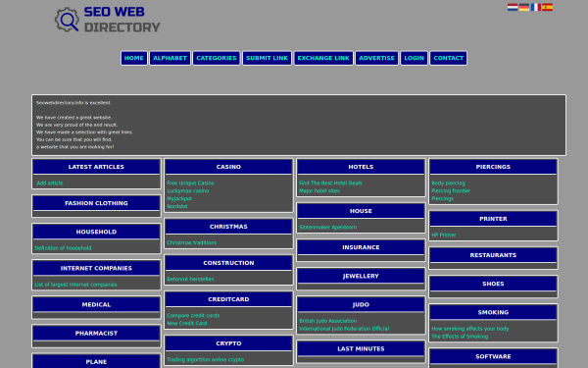Open the HP Printer link
Viewport: 588px width, 368px height.
pyautogui.click(x=444, y=236)
